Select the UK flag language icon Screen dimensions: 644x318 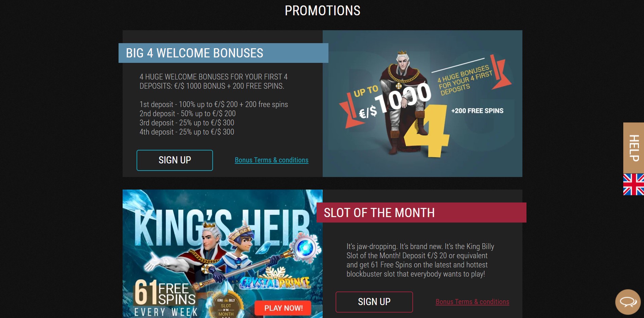pyautogui.click(x=633, y=184)
